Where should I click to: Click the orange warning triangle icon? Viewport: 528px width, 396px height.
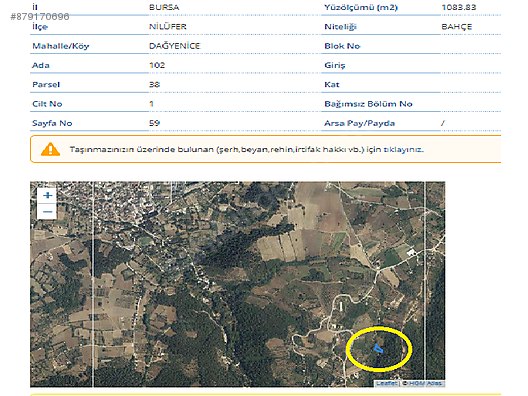click(x=51, y=149)
